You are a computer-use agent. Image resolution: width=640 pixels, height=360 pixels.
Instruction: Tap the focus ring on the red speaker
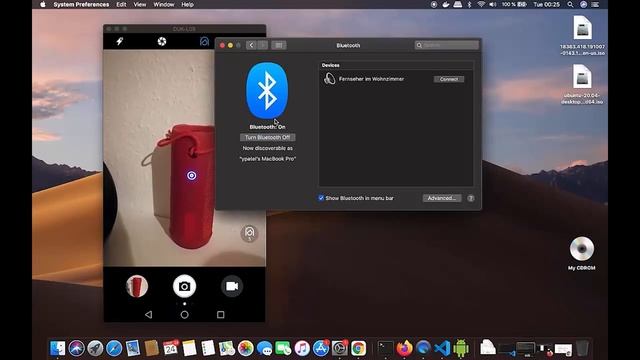coord(191,176)
